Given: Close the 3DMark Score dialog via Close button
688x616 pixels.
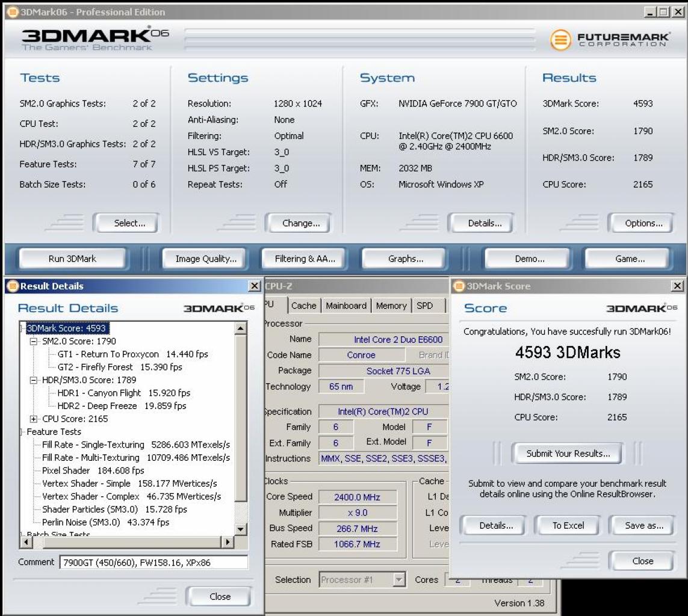Looking at the screenshot, I should (643, 561).
